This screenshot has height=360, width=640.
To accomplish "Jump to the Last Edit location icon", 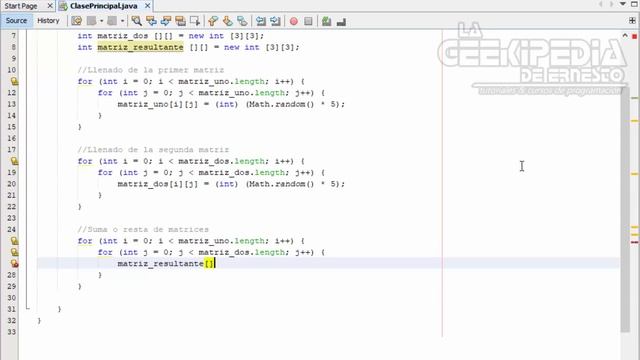I will pos(76,21).
